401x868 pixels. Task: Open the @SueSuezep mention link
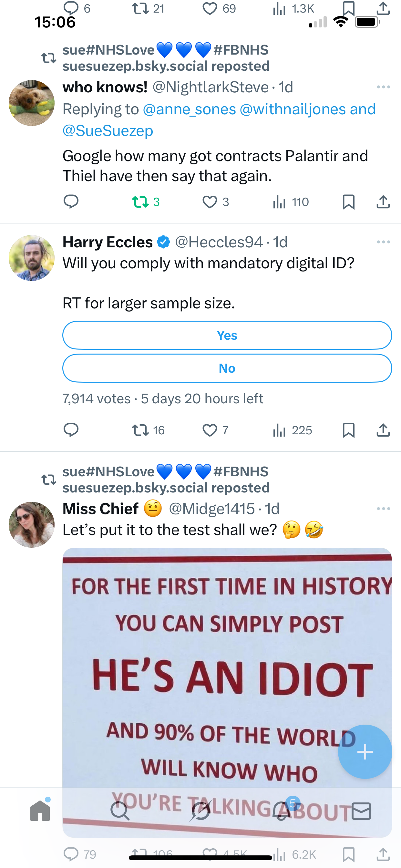108,131
